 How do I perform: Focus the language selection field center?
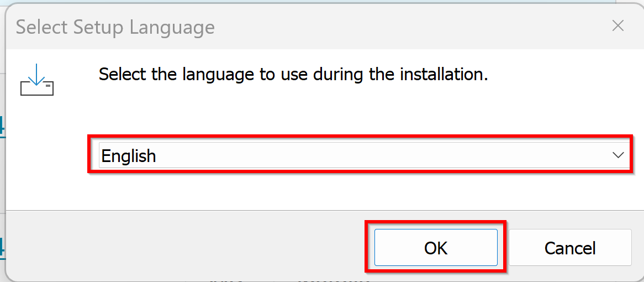365,155
